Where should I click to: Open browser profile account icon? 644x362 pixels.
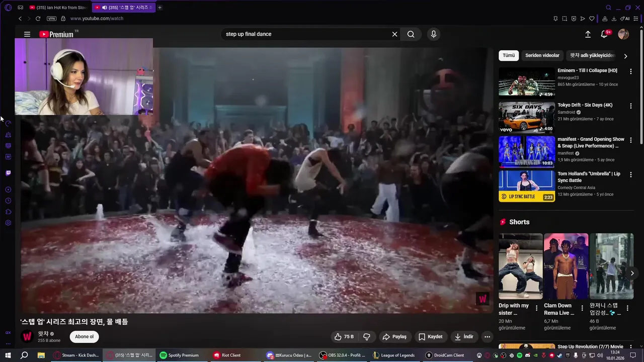tap(605, 19)
